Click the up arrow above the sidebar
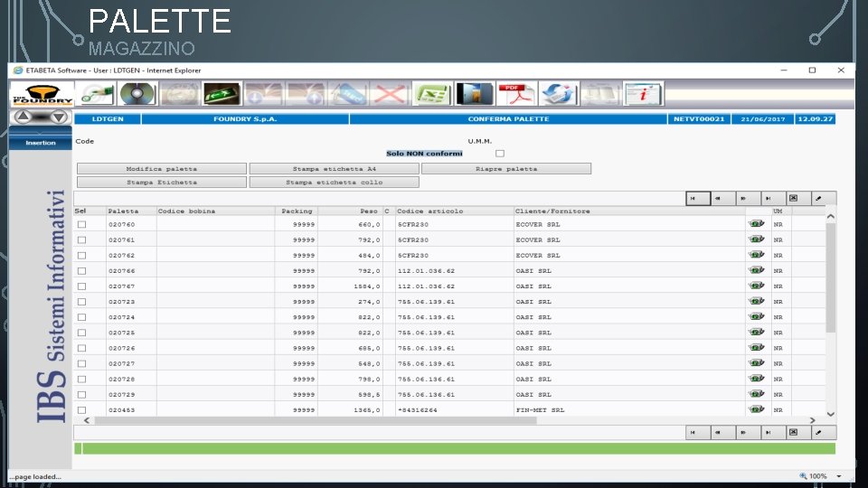The image size is (868, 488). [24, 117]
